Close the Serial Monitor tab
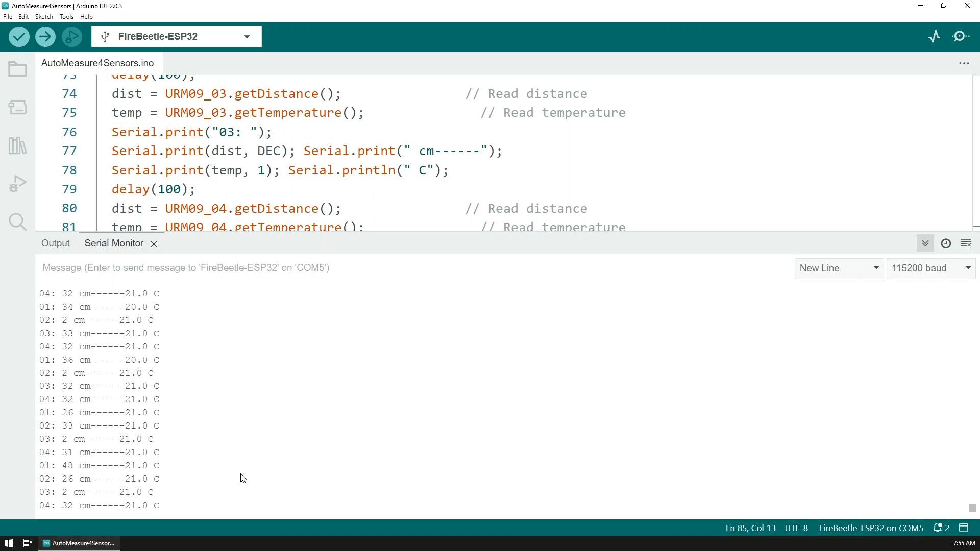 pos(154,244)
